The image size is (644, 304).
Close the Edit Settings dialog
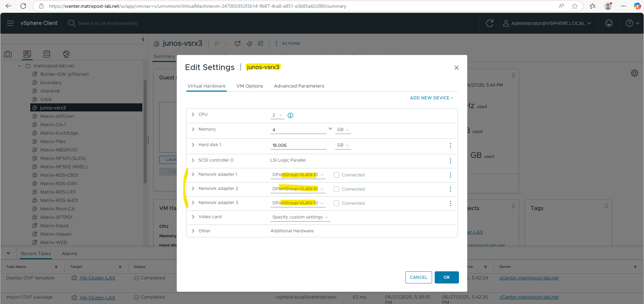(x=457, y=68)
